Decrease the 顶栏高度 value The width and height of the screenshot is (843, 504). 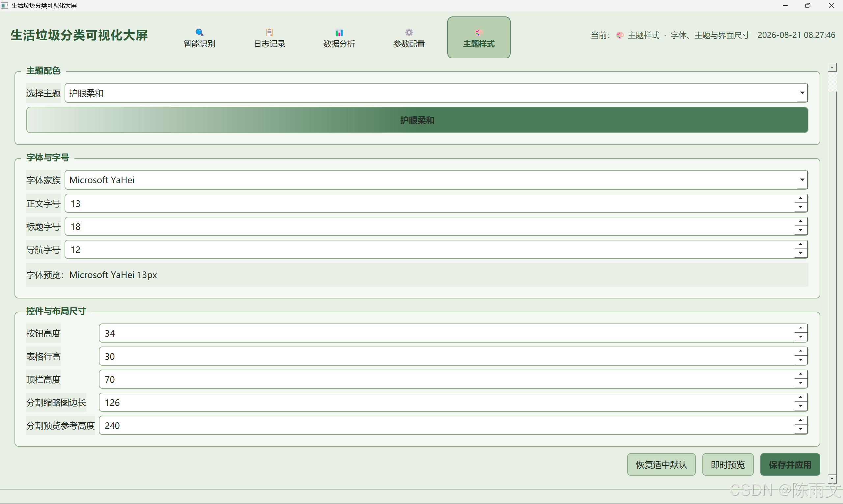point(801,383)
